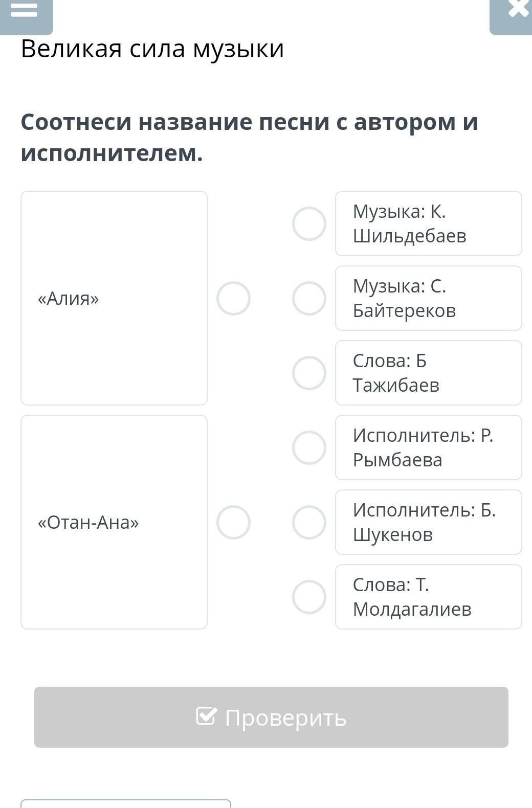532x808 pixels.
Task: Click the Музыка: С. Байтереков answer box
Action: [x=428, y=298]
